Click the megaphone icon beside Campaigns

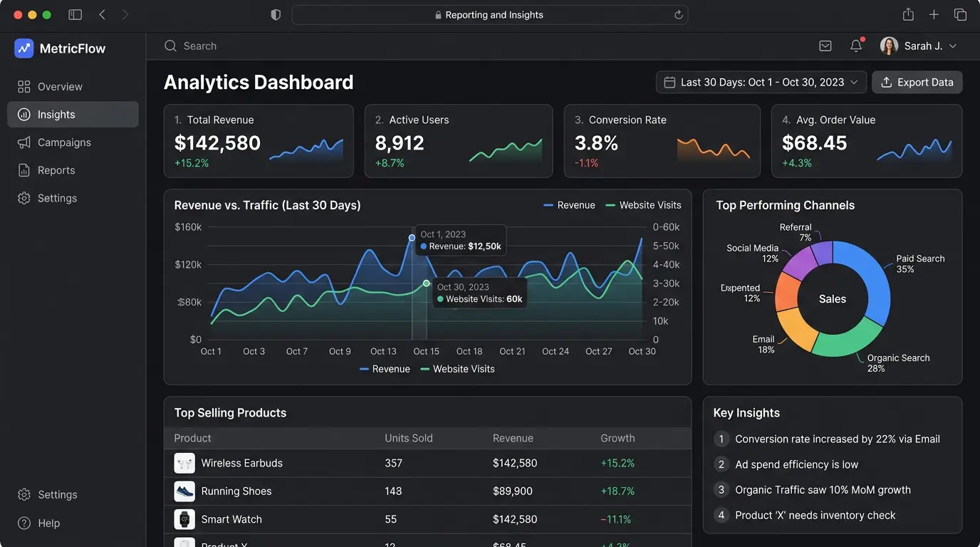[x=24, y=142]
